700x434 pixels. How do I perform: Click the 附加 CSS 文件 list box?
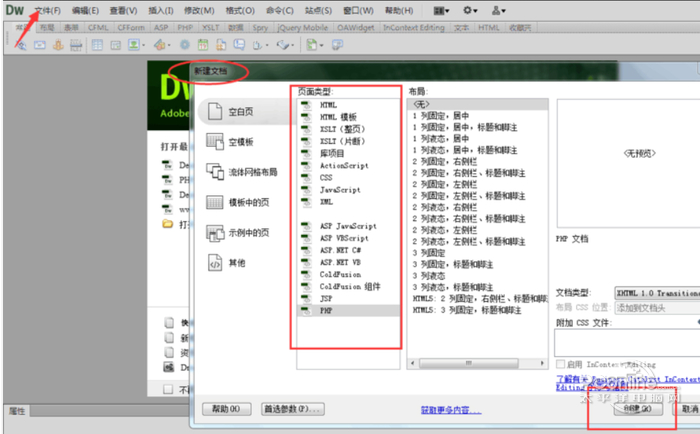(x=627, y=342)
